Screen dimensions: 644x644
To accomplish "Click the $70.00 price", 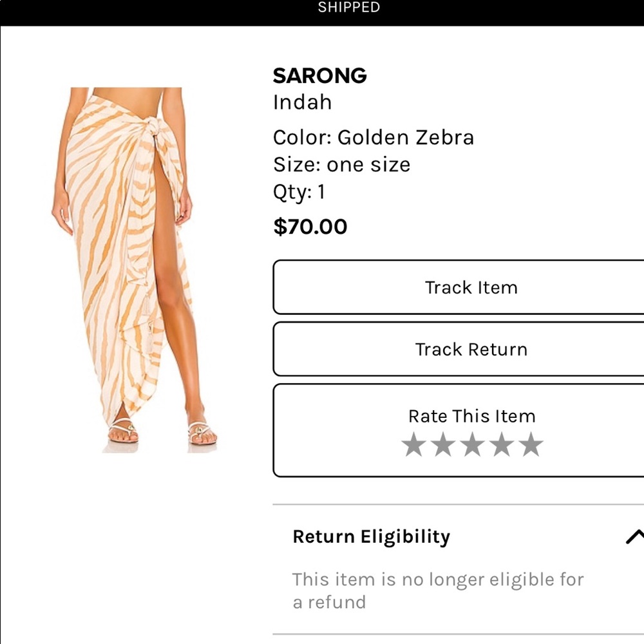I will point(310,227).
